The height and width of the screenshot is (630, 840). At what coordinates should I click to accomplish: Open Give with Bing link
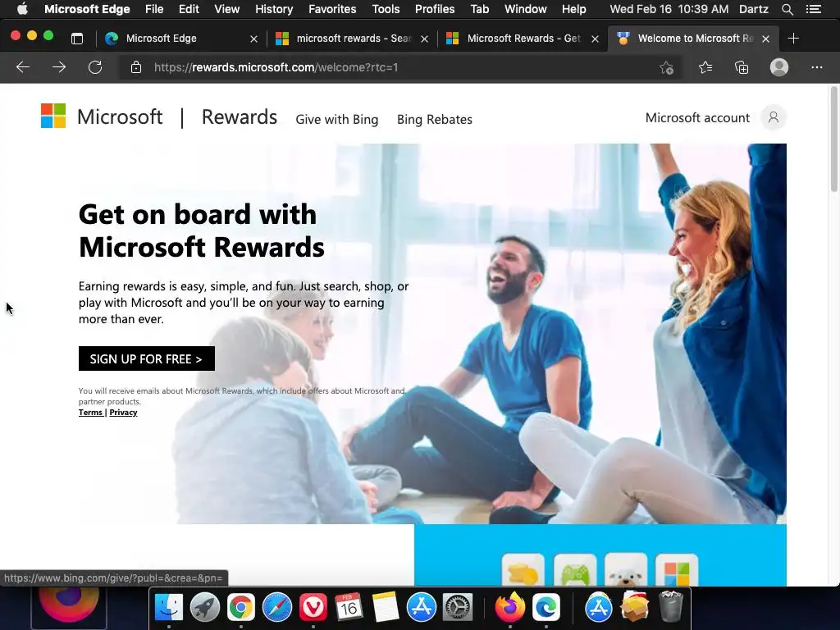pyautogui.click(x=337, y=119)
